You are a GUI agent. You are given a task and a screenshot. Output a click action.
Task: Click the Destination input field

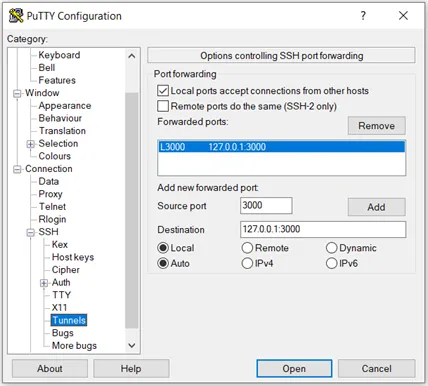323,229
